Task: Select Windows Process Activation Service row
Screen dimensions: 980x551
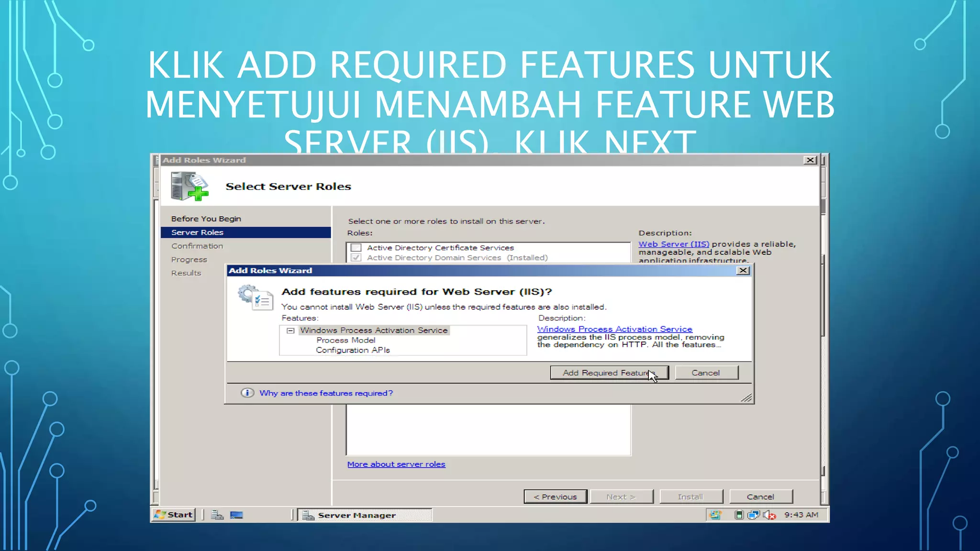Action: point(374,330)
